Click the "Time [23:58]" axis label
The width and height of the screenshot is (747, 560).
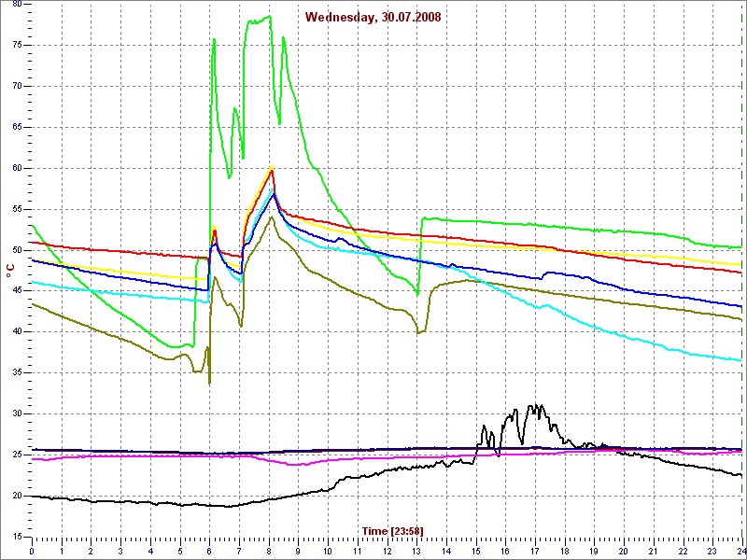[x=392, y=531]
